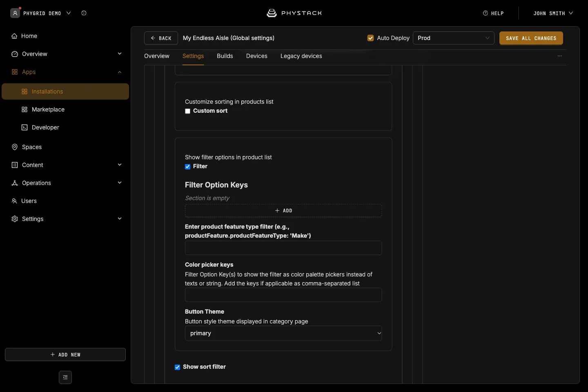This screenshot has height=392, width=588.
Task: Click the Color picker keys input field
Action: tap(283, 295)
